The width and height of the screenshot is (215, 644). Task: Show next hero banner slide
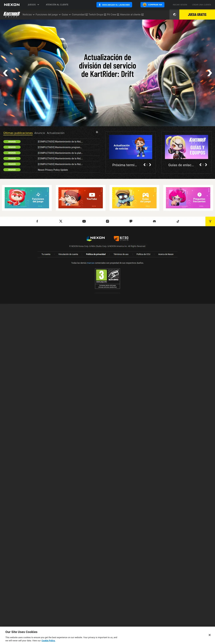click(x=209, y=73)
